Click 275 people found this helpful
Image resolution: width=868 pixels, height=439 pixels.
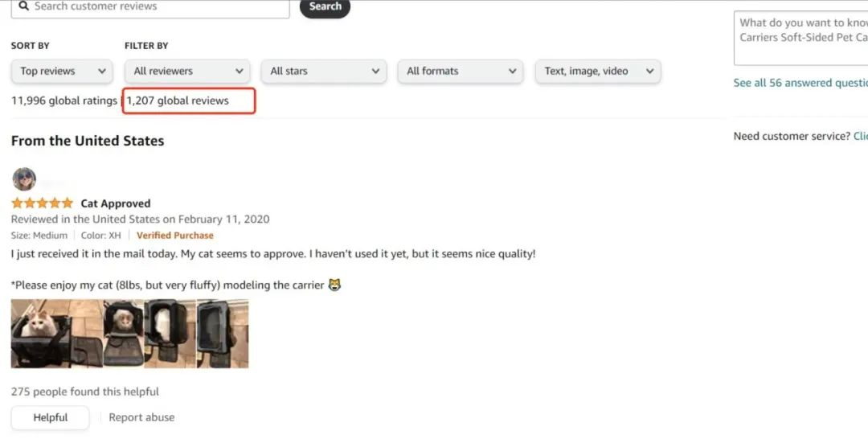84,392
